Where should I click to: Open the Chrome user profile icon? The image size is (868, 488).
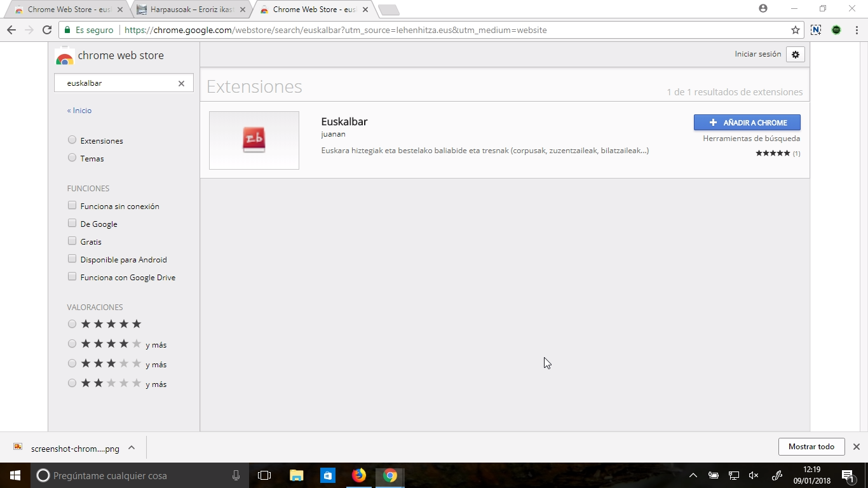point(763,9)
